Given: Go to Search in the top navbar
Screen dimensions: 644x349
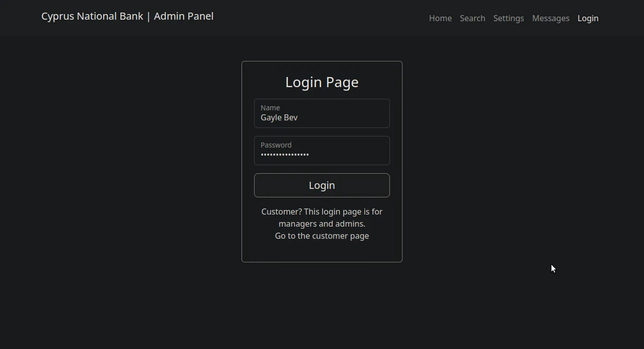Looking at the screenshot, I should point(472,18).
